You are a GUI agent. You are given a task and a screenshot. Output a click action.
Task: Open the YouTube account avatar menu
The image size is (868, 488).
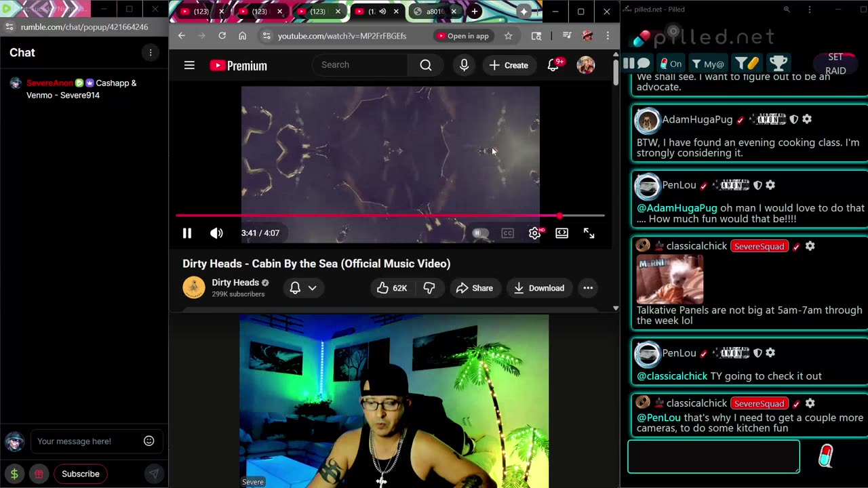click(x=585, y=65)
